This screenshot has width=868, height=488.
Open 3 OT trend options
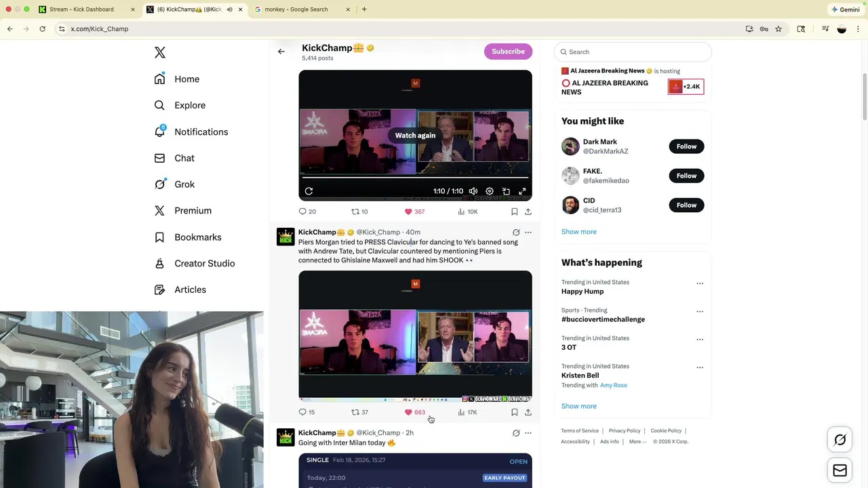700,340
